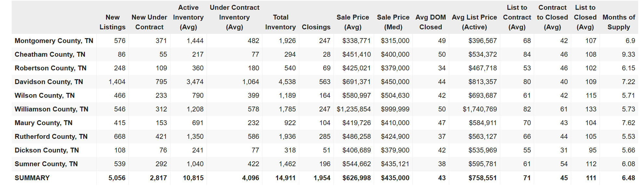Select the Months of Supply column header
644x189 pixels.
click(619, 22)
